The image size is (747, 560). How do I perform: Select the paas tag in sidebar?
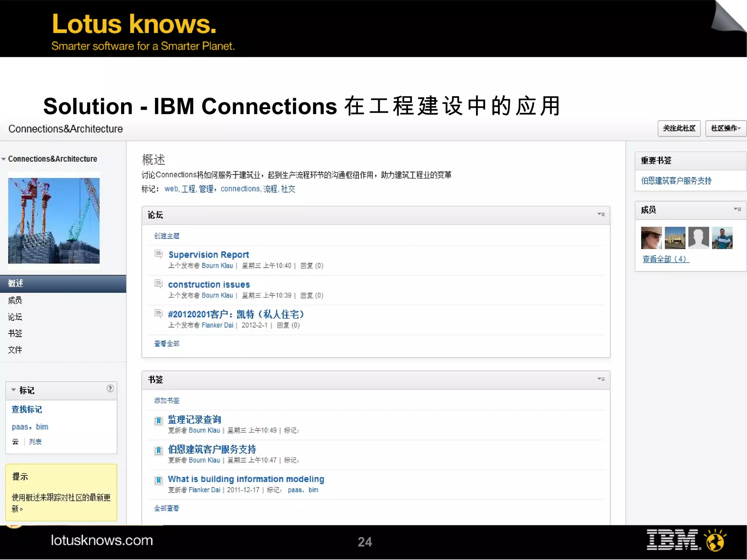pyautogui.click(x=20, y=427)
